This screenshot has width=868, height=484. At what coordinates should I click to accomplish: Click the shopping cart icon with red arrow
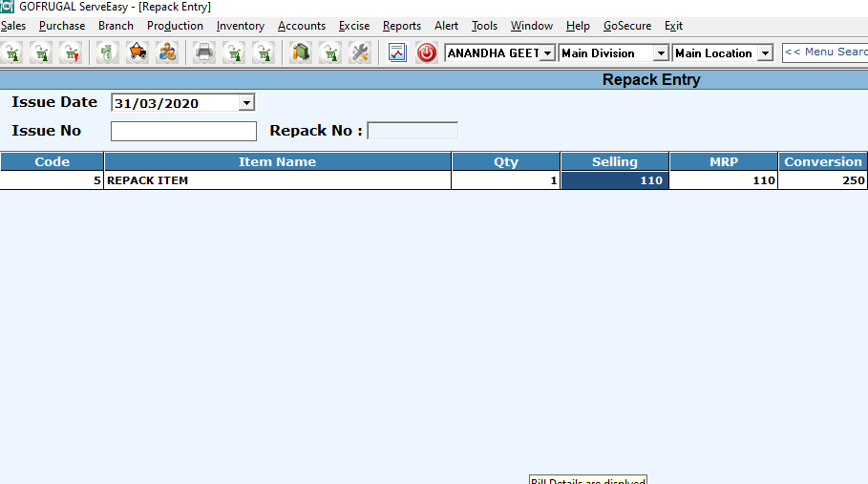[x=71, y=53]
